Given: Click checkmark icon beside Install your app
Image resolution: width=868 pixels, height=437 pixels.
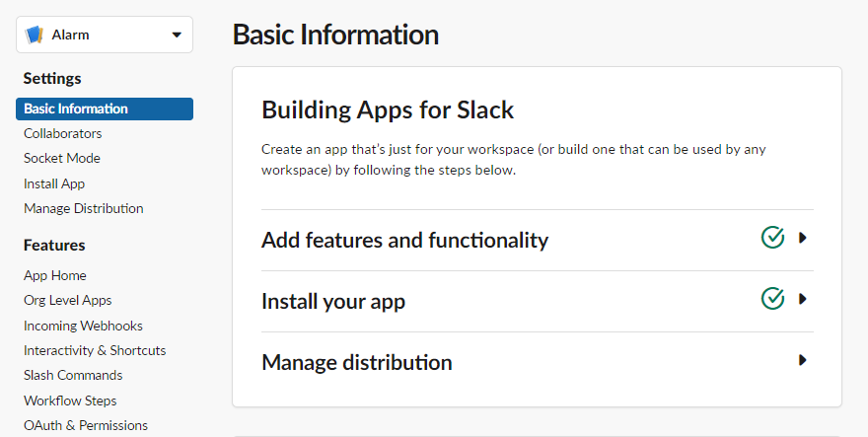Looking at the screenshot, I should 772,299.
